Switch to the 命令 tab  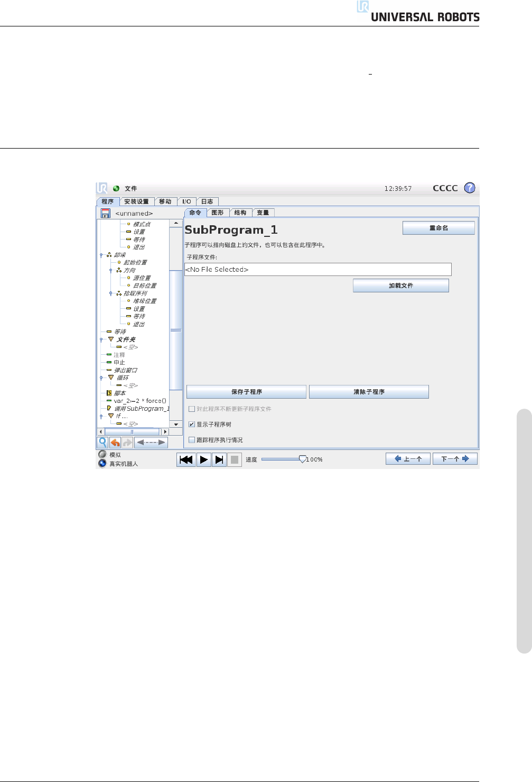point(195,213)
